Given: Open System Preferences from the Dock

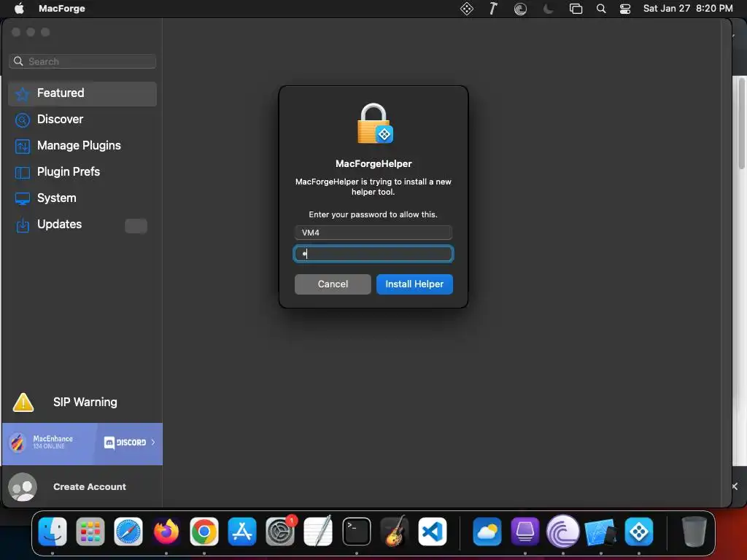Looking at the screenshot, I should click(280, 532).
